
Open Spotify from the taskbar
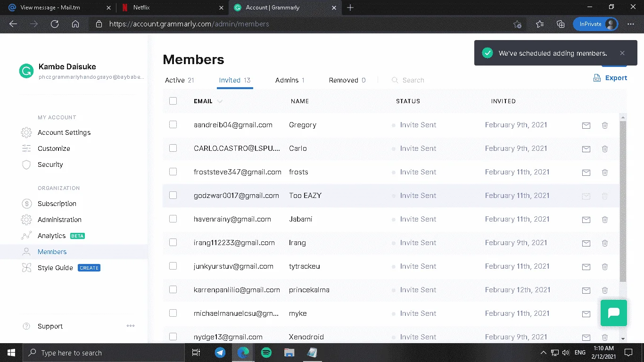(x=266, y=353)
